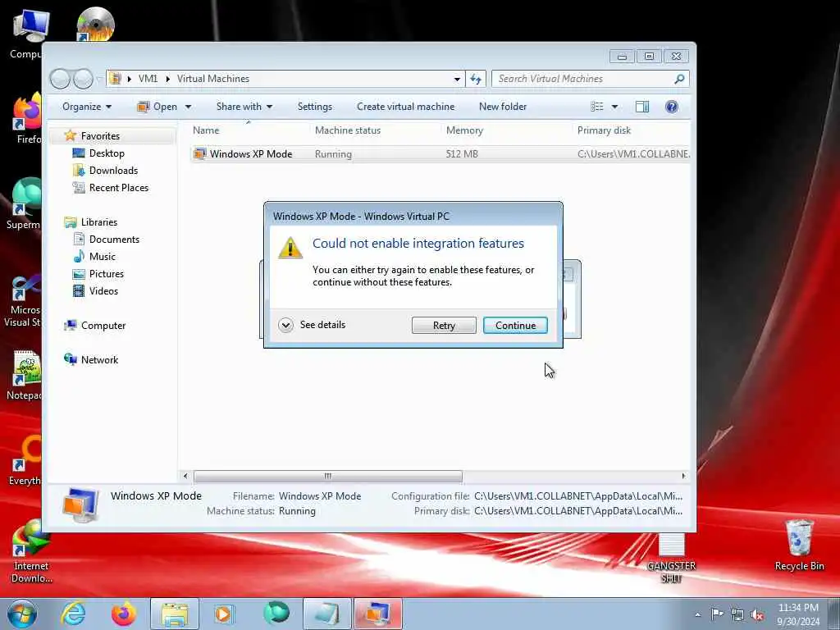Select the Everything desktop shortcut
Image resolution: width=840 pixels, height=630 pixels.
click(x=24, y=461)
